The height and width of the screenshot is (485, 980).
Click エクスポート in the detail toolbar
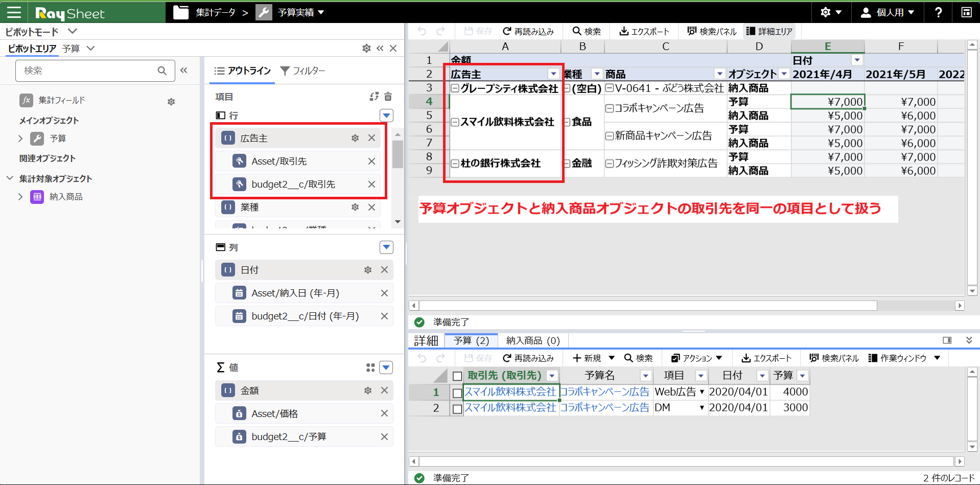coord(766,358)
